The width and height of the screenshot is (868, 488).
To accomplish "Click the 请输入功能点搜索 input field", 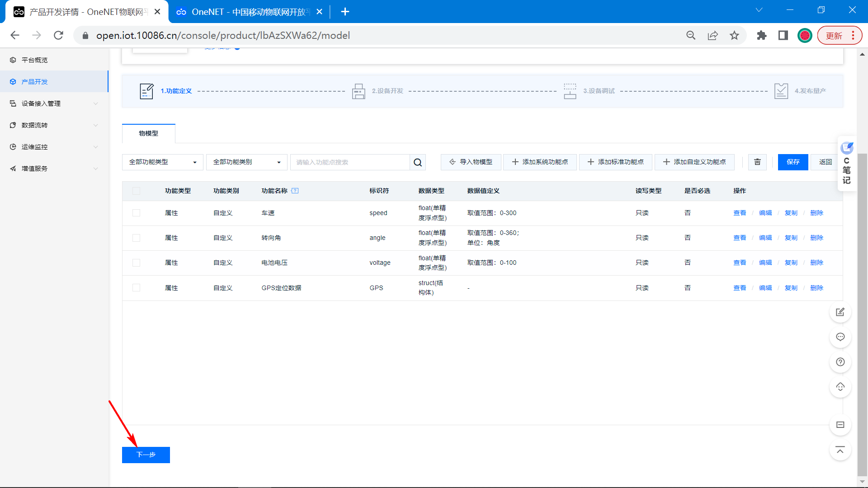I will click(x=349, y=162).
